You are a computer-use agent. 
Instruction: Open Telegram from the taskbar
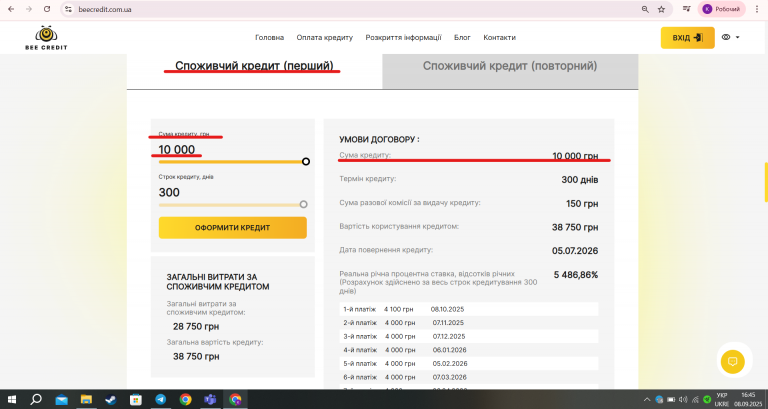(161, 400)
